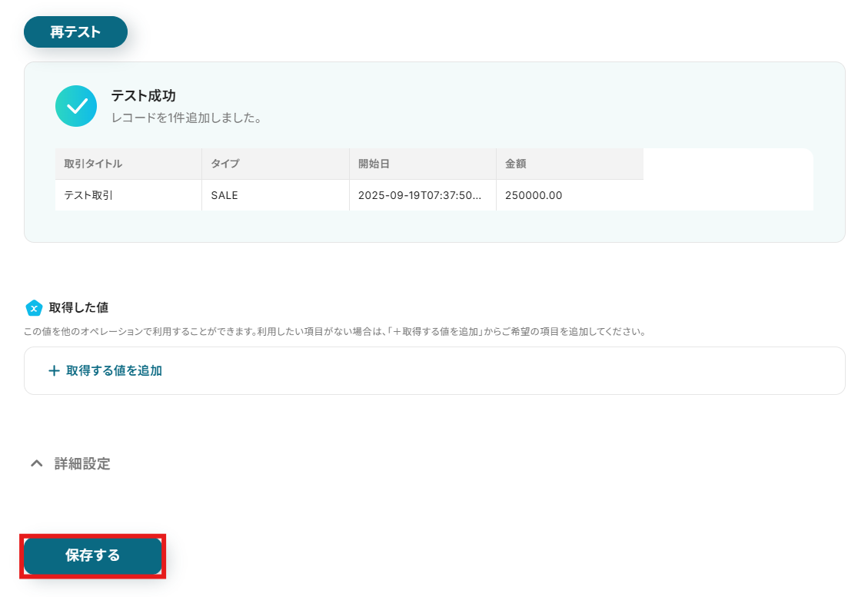Viewport: 868px width, 597px height.
Task: Click the 250000.00 amount cell
Action: point(570,195)
